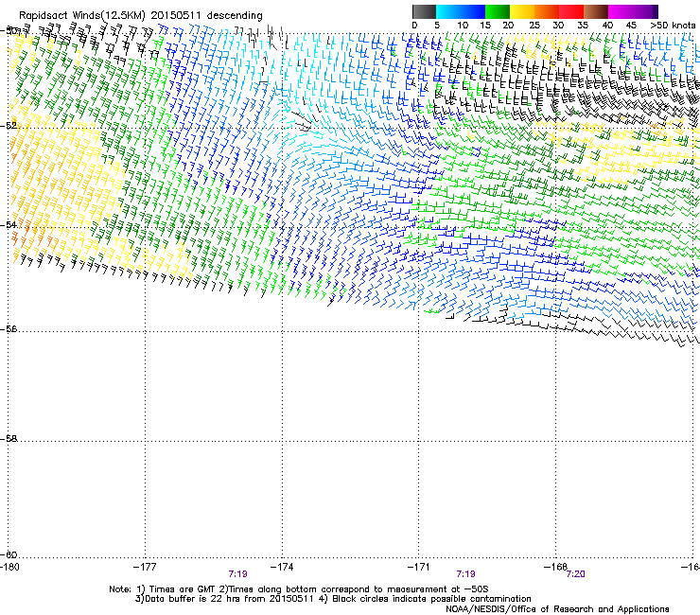Click the '-54' latitude axis label
The image size is (700, 615).
coord(9,224)
